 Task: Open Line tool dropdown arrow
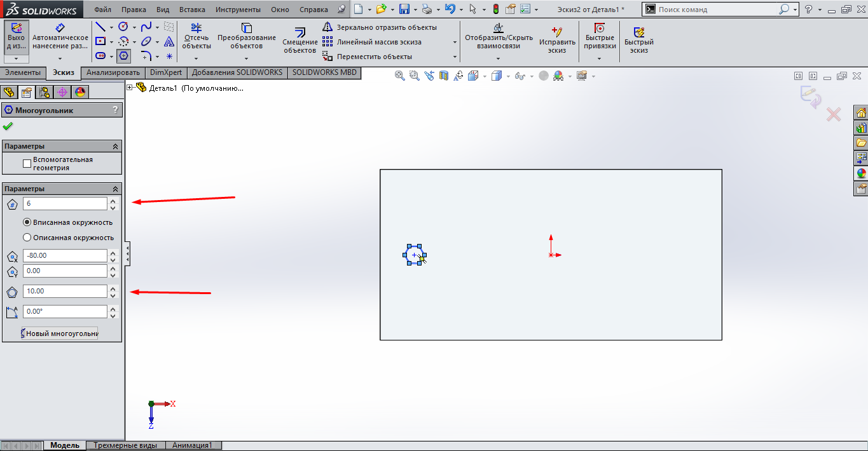111,27
